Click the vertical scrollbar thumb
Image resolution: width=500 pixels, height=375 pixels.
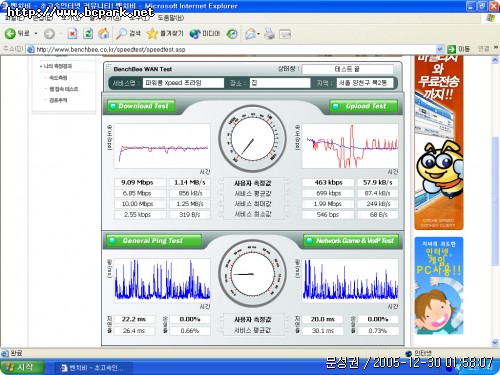click(495, 200)
